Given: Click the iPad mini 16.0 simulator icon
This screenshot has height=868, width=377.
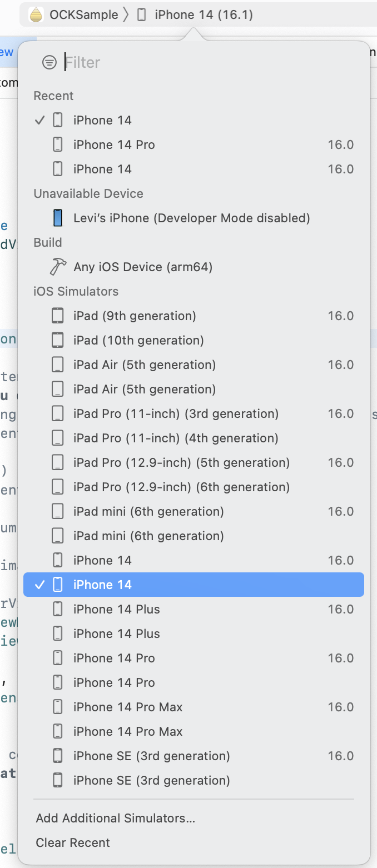Looking at the screenshot, I should click(58, 511).
